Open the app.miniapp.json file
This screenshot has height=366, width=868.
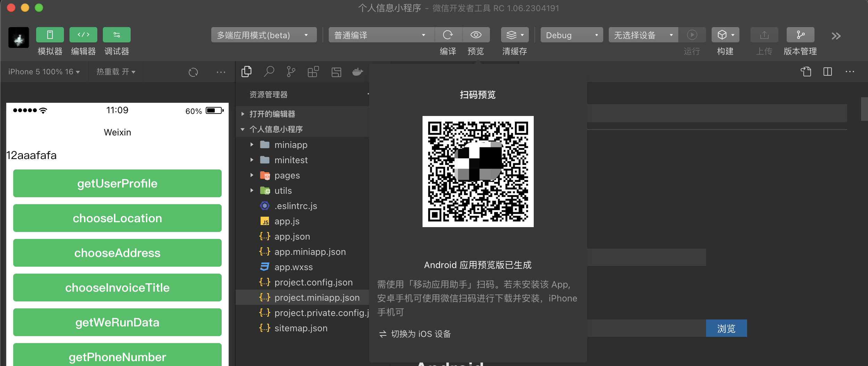(x=302, y=251)
